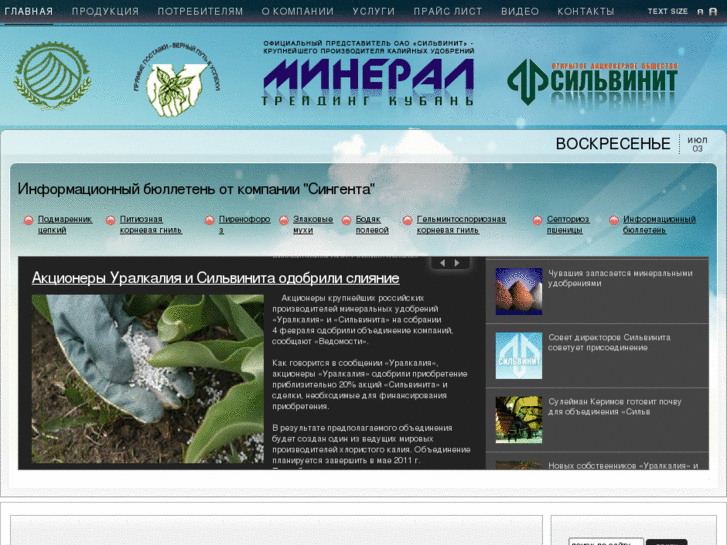The image size is (727, 545).
Task: Open thumbnail for Чувашия запасается минеральными удобрениями
Action: pyautogui.click(x=518, y=291)
